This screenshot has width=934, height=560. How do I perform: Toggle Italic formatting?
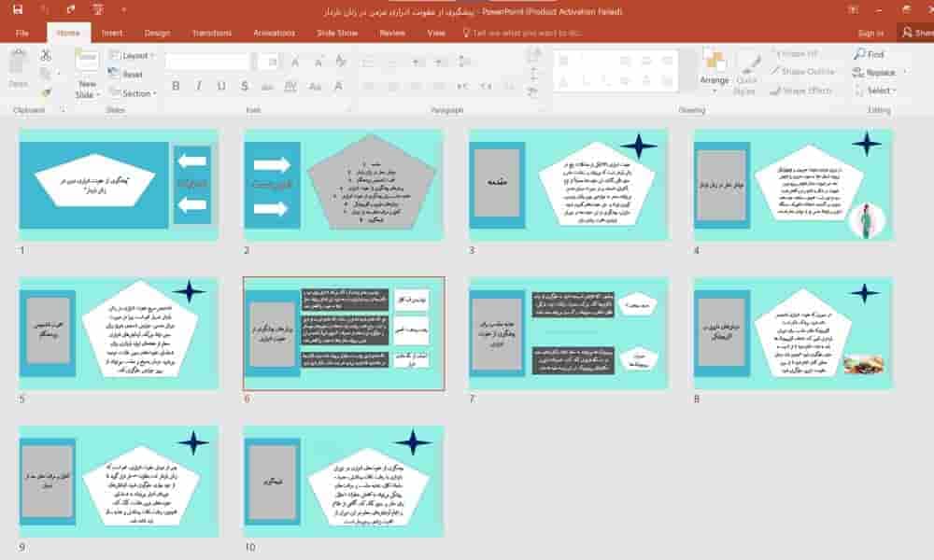198,86
